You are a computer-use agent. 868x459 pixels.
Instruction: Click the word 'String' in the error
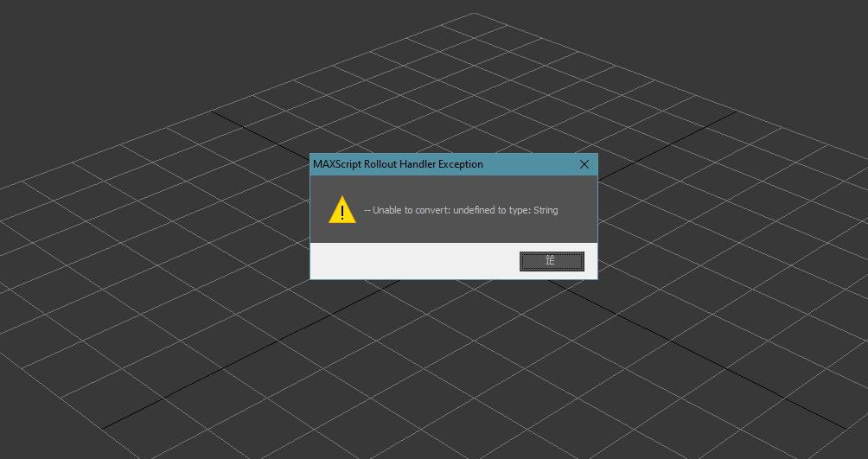(545, 210)
